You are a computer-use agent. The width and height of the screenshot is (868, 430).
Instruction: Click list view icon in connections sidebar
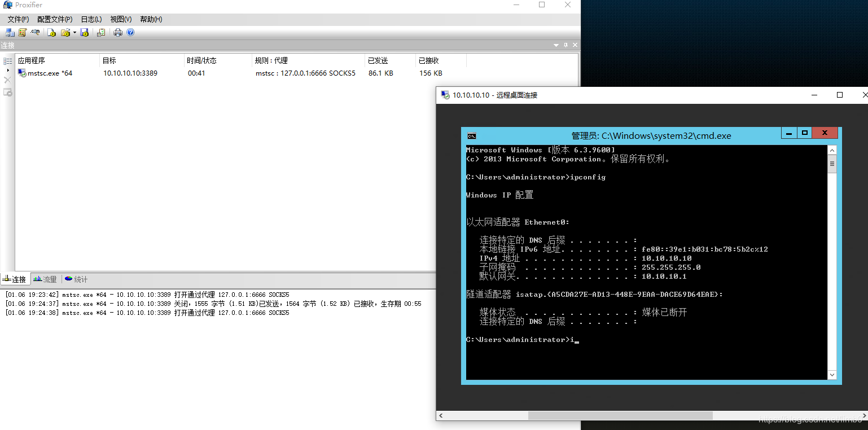point(8,60)
